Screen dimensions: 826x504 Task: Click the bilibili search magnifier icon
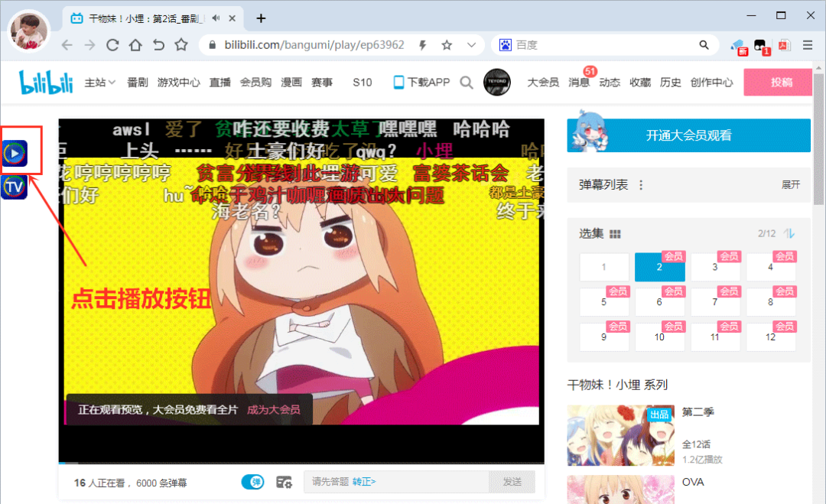coord(467,83)
